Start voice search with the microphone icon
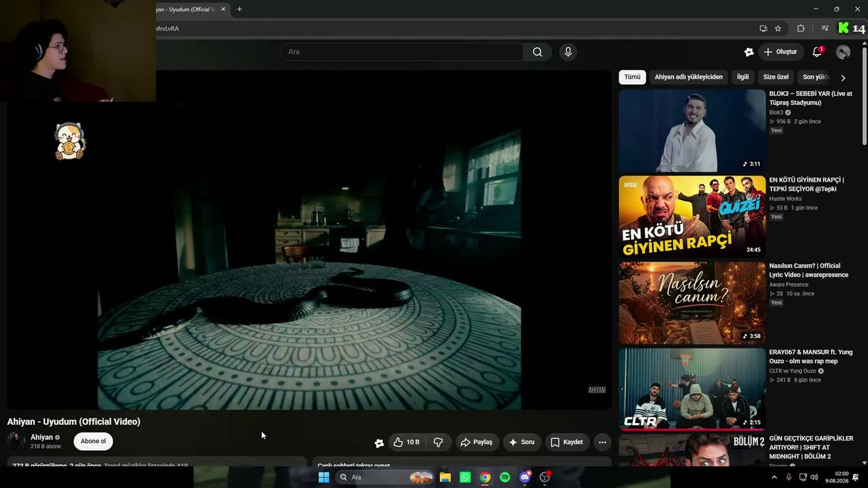The width and height of the screenshot is (868, 488). point(568,52)
